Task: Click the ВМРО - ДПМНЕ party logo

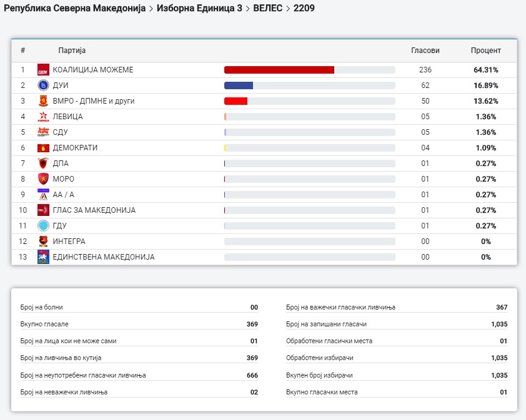Action: [x=43, y=101]
